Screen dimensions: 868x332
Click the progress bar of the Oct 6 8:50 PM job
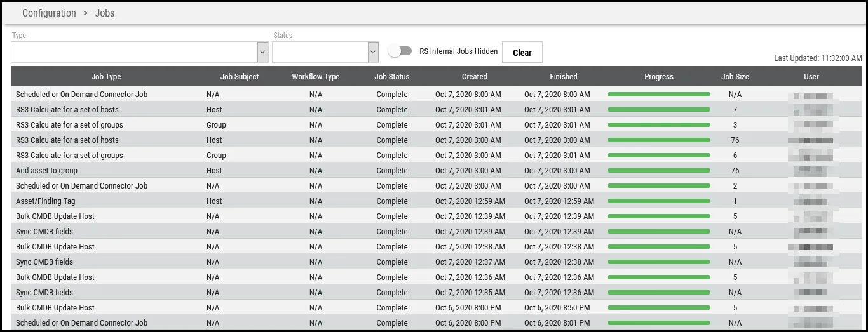tap(659, 308)
